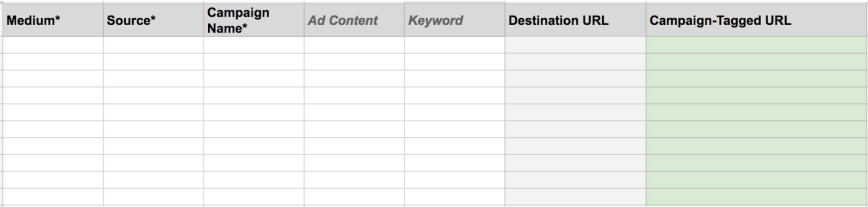Select the Campaign Name* header cell

pos(254,20)
